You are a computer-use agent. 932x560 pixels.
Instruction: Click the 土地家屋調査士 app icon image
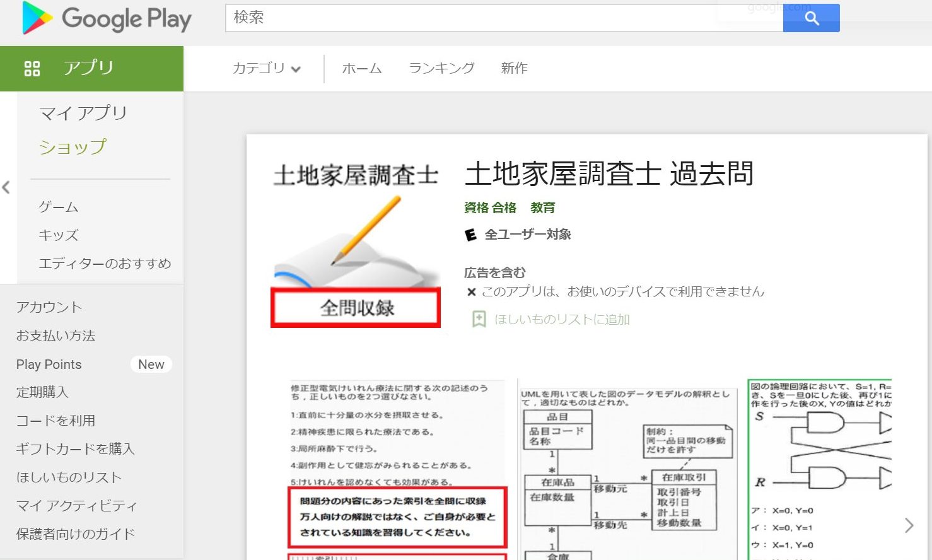pyautogui.click(x=356, y=245)
